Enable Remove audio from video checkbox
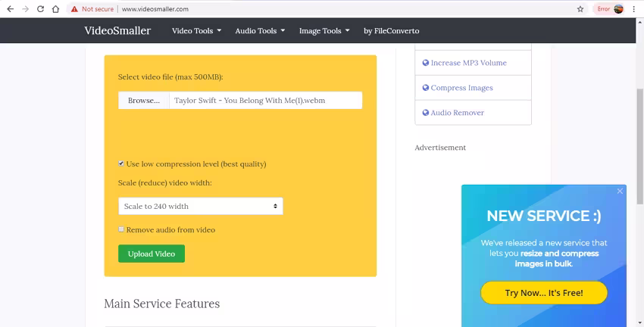The image size is (644, 327). (121, 229)
